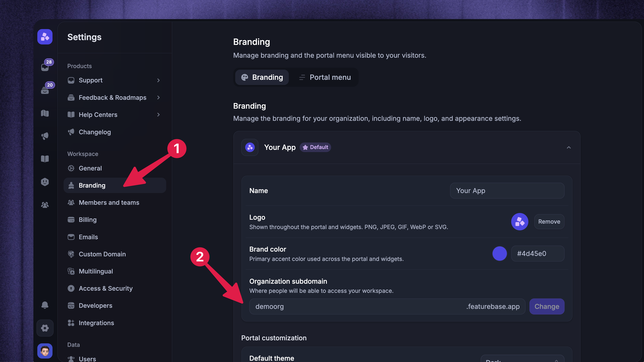The height and width of the screenshot is (362, 644).
Task: Focus the organization subdomain field
Action: pos(387,306)
